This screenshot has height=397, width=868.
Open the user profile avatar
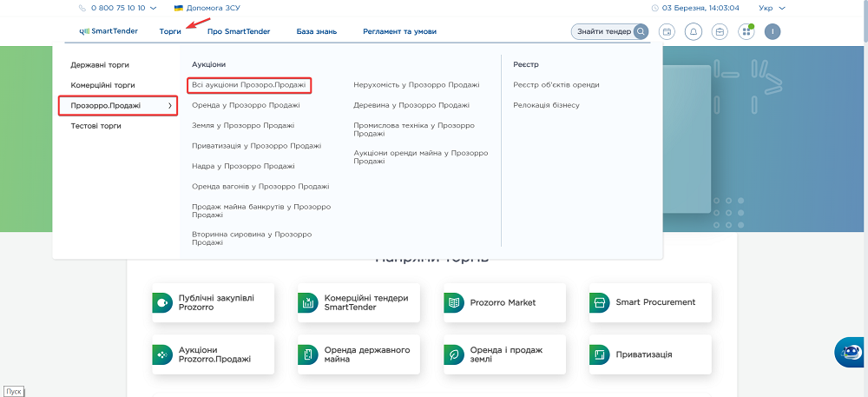(x=773, y=32)
